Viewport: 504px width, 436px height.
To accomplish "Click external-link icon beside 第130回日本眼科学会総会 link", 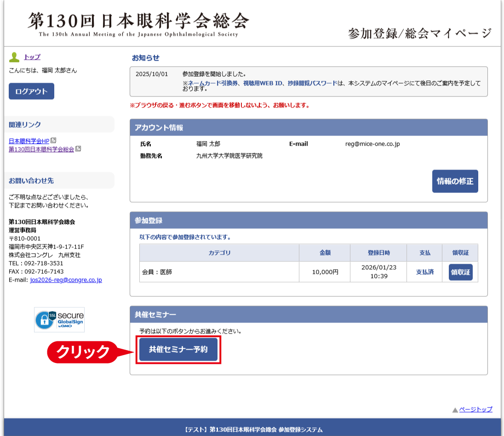I will pos(78,149).
